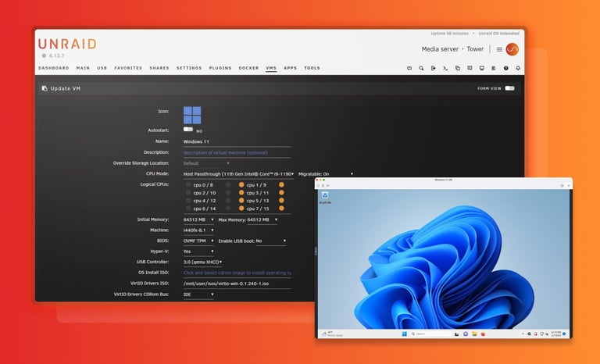The height and width of the screenshot is (364, 600).
Task: Open the Plugins tab
Action: [x=220, y=68]
